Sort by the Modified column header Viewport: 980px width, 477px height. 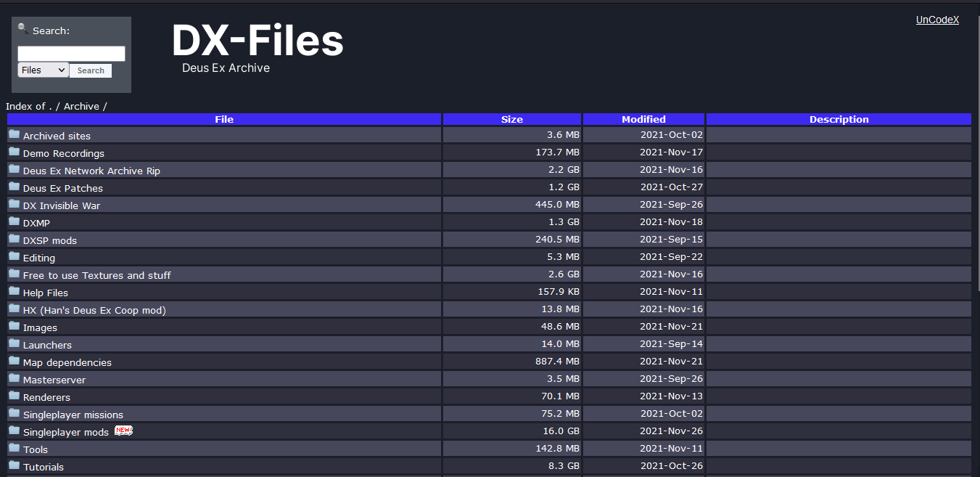coord(643,119)
